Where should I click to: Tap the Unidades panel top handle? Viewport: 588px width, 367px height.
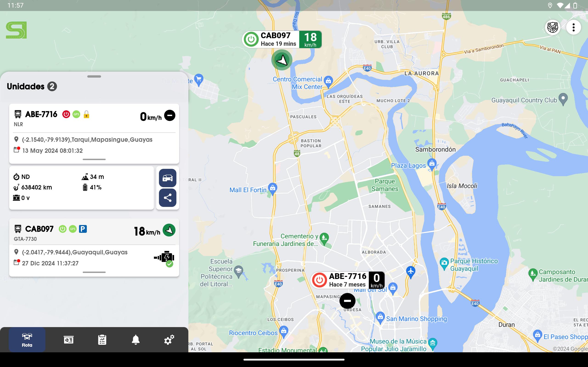coord(94,76)
